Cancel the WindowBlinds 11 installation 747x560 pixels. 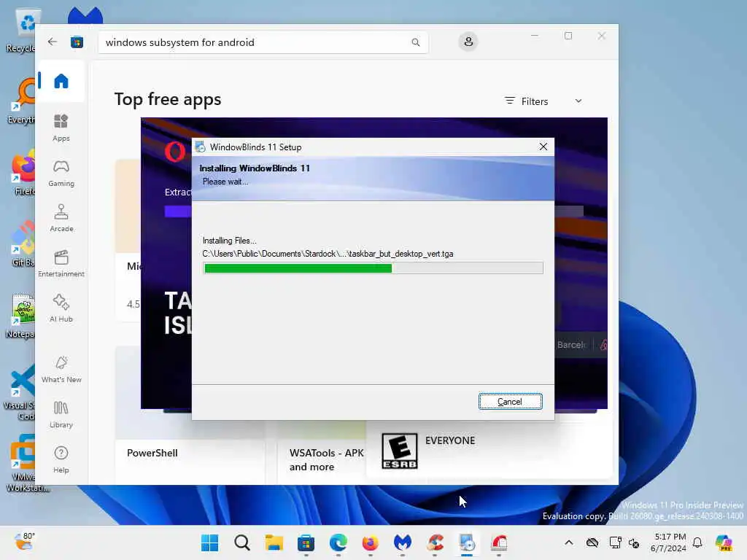pyautogui.click(x=510, y=402)
